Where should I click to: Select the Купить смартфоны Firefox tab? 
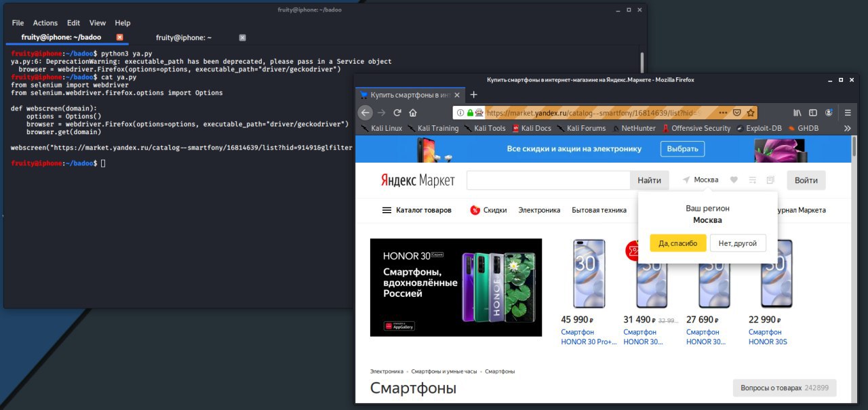coord(411,95)
